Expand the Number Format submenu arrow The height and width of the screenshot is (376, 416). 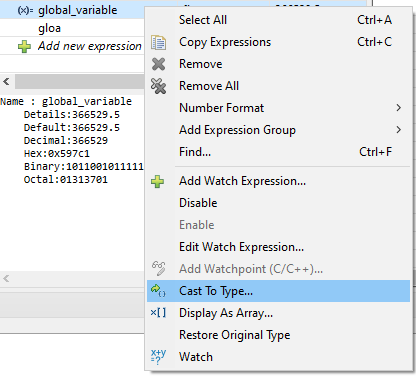(398, 108)
